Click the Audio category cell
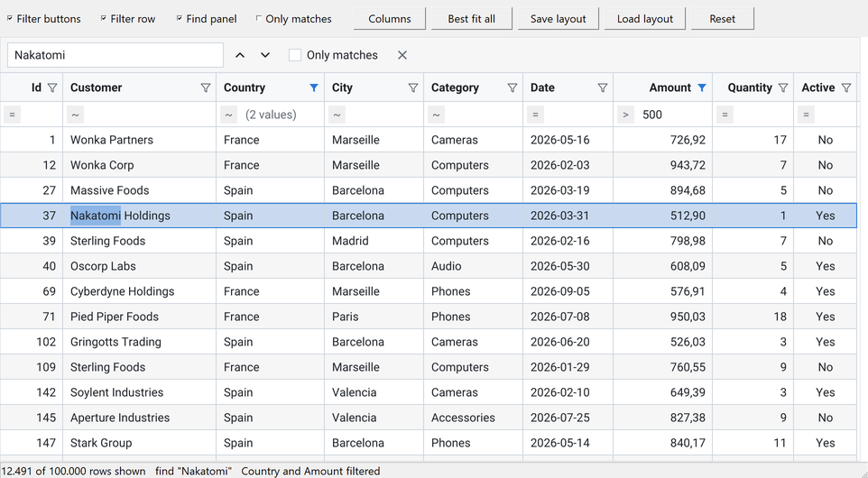The image size is (868, 478). click(474, 266)
